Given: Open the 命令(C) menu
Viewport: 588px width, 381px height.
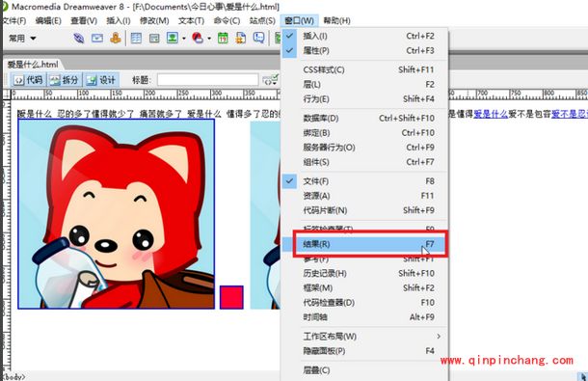Looking at the screenshot, I should [227, 20].
